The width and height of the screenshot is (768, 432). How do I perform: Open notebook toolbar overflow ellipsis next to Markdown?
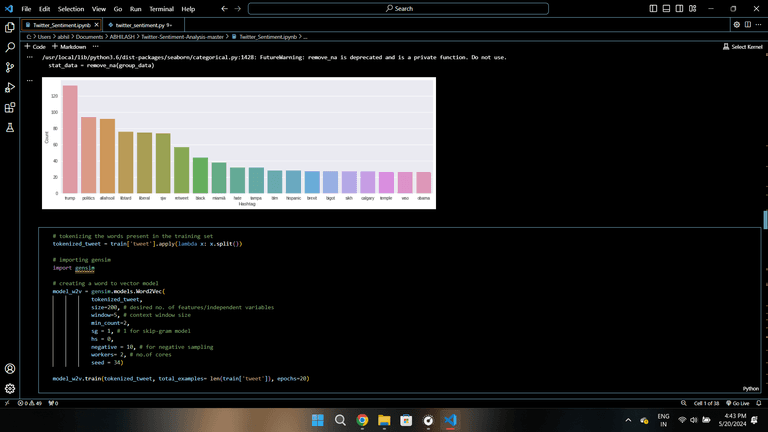tap(96, 47)
